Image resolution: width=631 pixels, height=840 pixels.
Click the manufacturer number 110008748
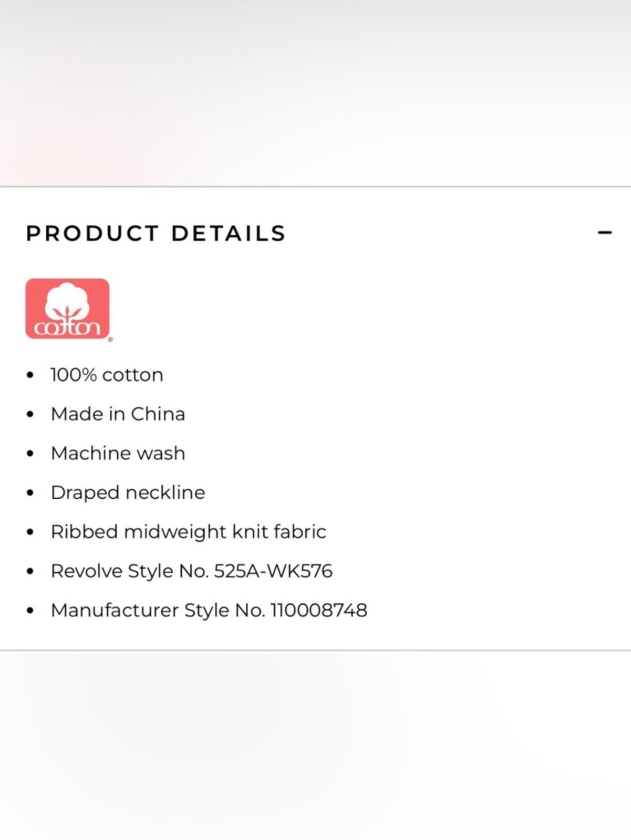(318, 610)
